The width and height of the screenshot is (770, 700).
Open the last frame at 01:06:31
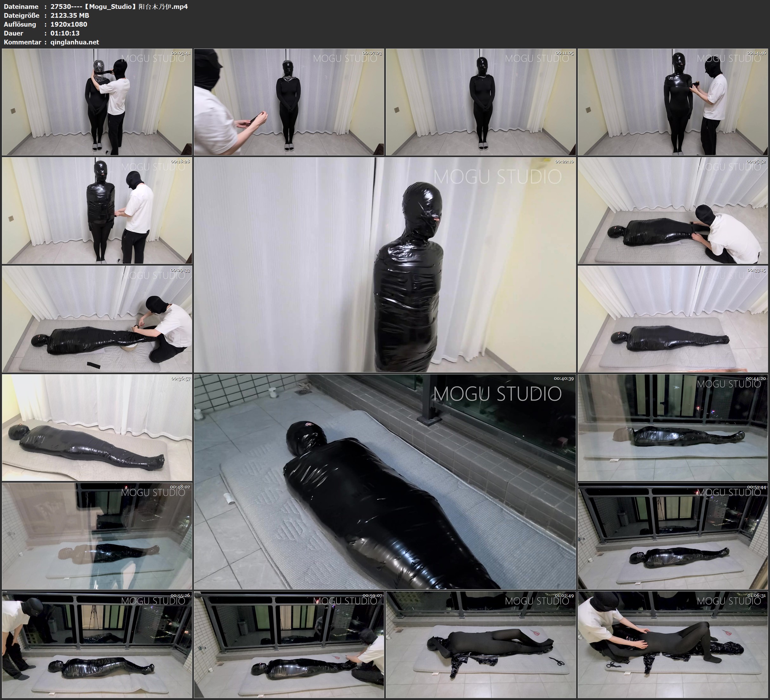click(x=673, y=644)
